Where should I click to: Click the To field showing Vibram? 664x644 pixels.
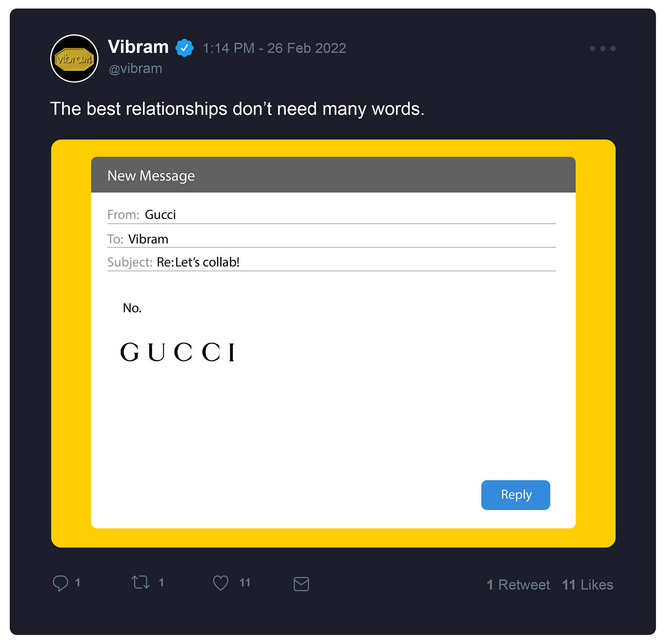[x=148, y=239]
